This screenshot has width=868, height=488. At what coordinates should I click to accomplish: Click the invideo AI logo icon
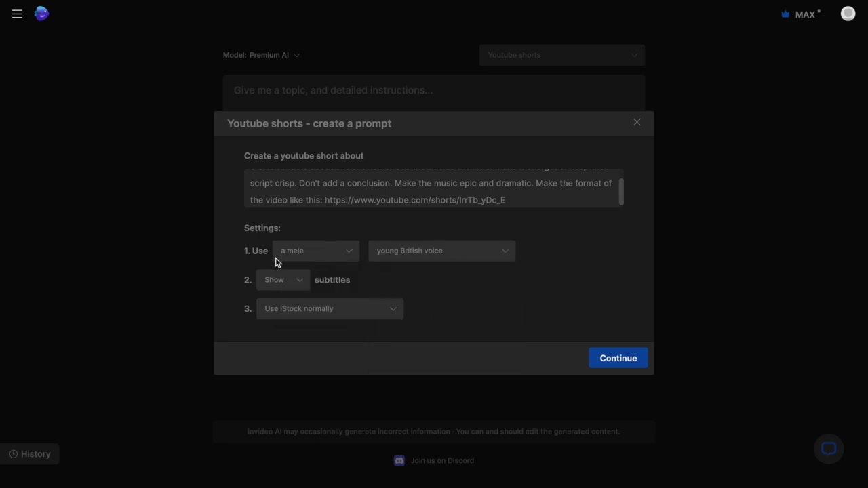tap(41, 14)
